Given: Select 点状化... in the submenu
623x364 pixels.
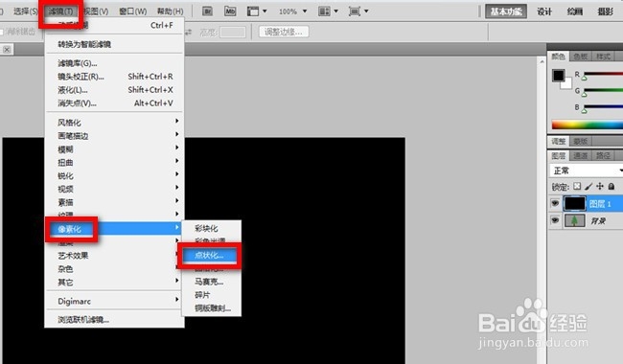Looking at the screenshot, I should (209, 256).
